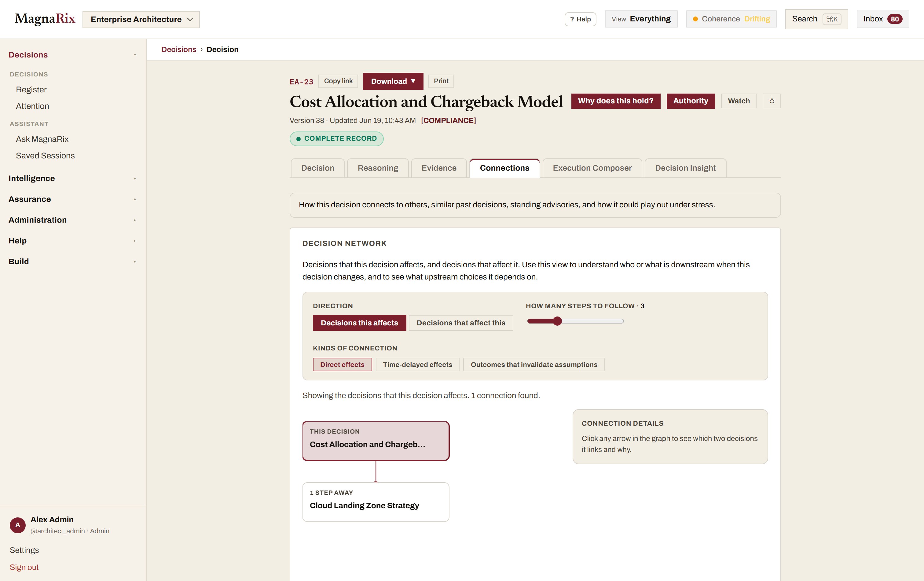This screenshot has width=924, height=581.
Task: Toggle Watch on this decision
Action: coord(739,101)
